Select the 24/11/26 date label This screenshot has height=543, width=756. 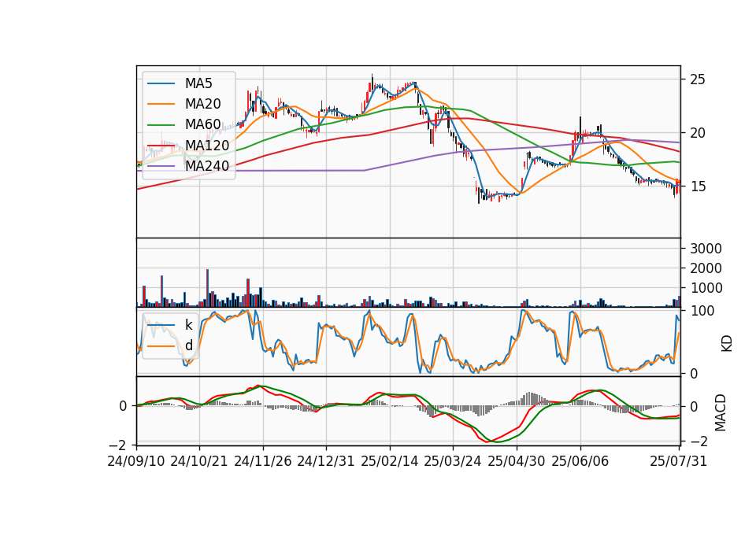tap(263, 461)
